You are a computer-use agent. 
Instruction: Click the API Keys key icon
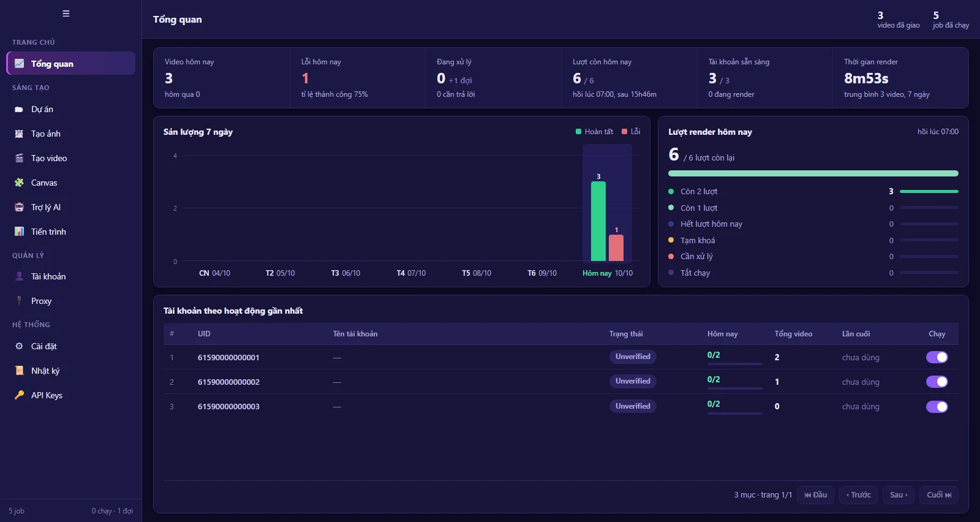point(19,395)
